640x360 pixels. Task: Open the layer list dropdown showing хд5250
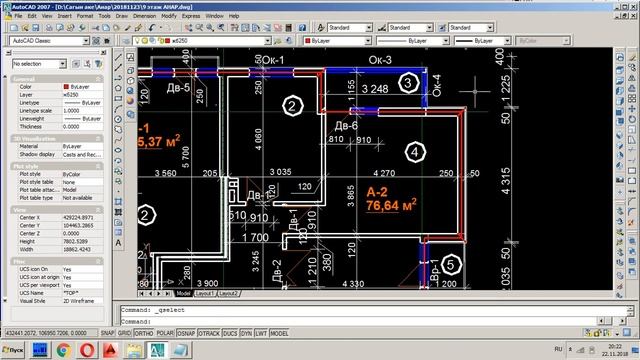pyautogui.click(x=268, y=41)
